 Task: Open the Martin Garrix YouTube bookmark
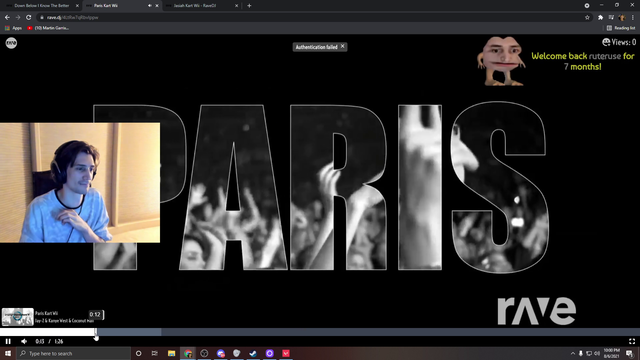48,28
